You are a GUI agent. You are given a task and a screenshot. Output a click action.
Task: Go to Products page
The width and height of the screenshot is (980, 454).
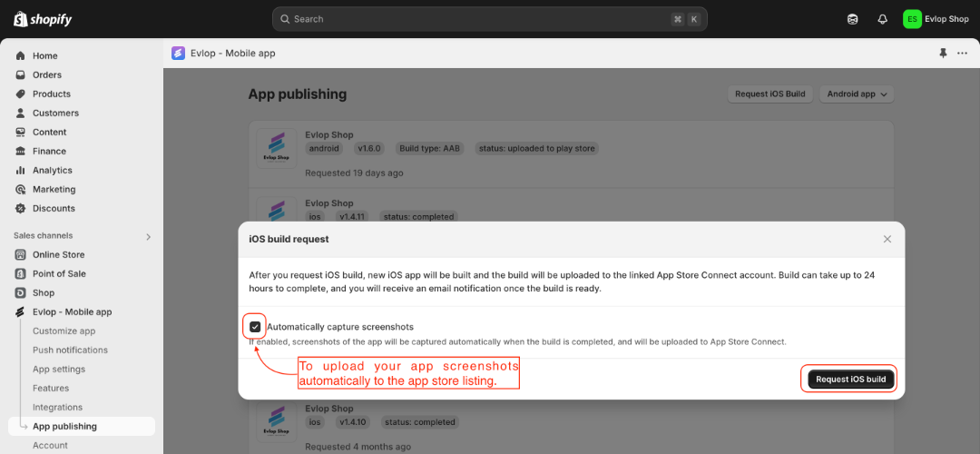click(51, 94)
